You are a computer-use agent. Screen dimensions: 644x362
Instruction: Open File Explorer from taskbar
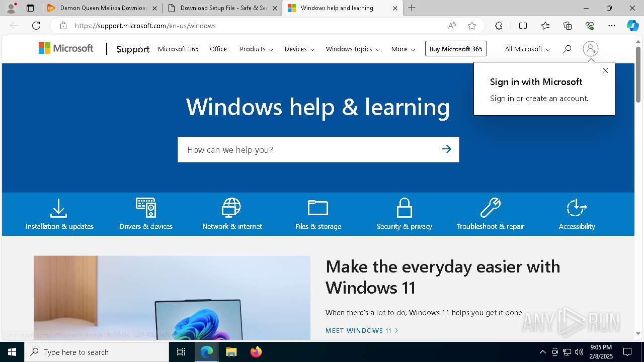pyautogui.click(x=231, y=352)
